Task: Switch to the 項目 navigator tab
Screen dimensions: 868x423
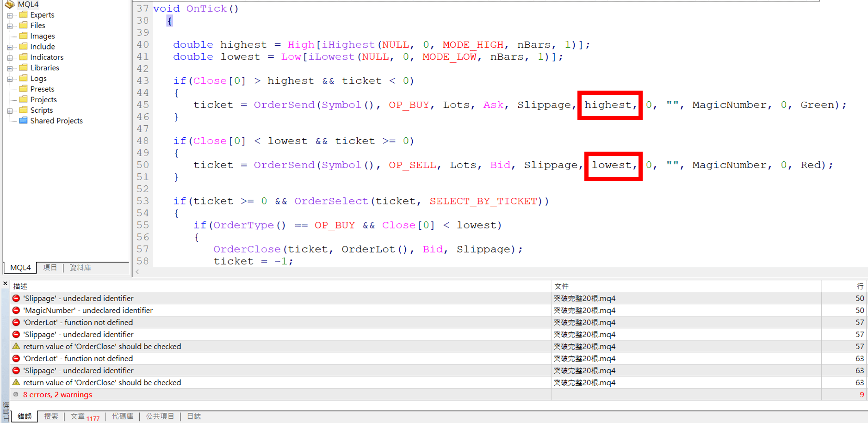Action: tap(50, 268)
